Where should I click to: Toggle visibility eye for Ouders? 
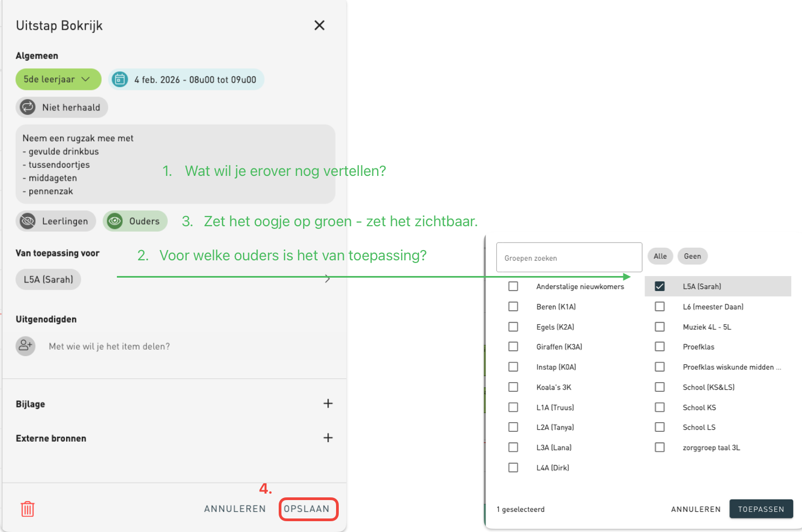tap(115, 221)
